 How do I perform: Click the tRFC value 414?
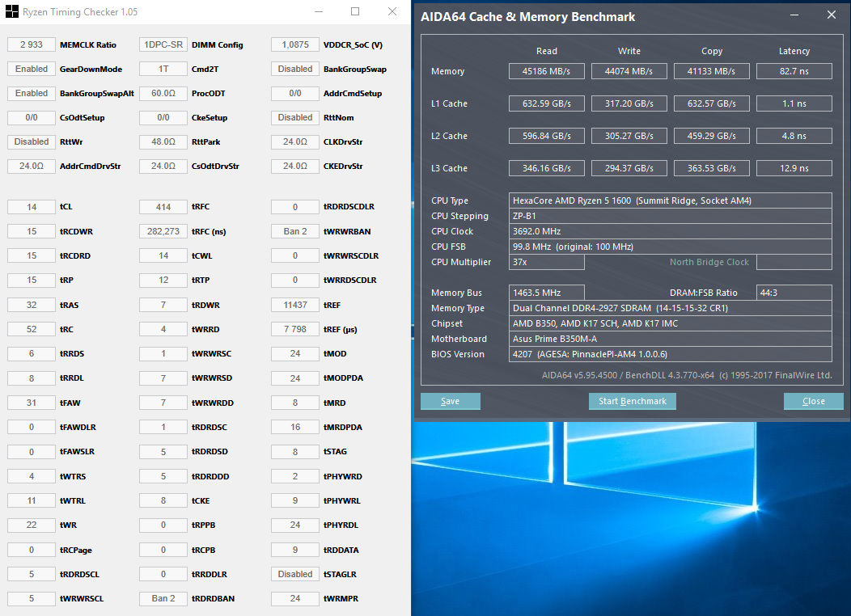[x=163, y=207]
